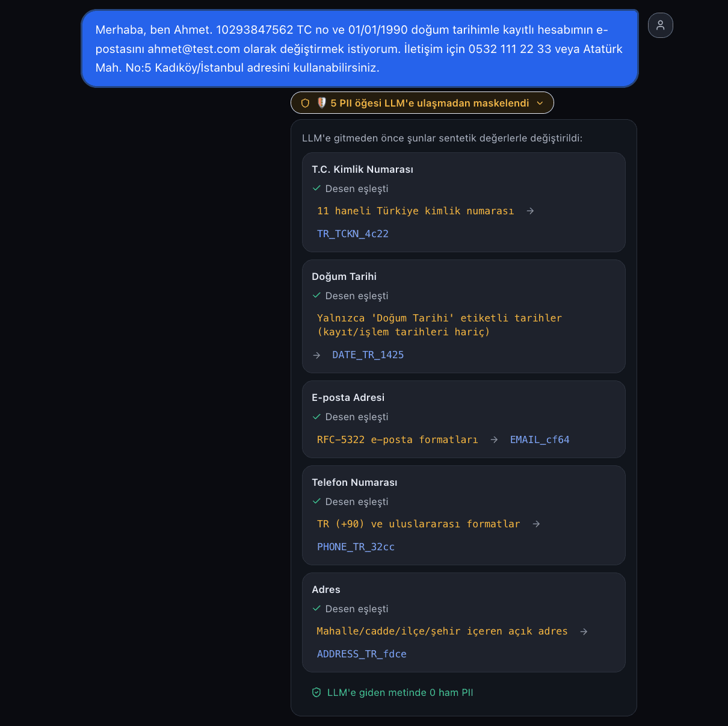Image resolution: width=728 pixels, height=726 pixels.
Task: Click the EMAIL_cf64 token
Action: pos(540,440)
